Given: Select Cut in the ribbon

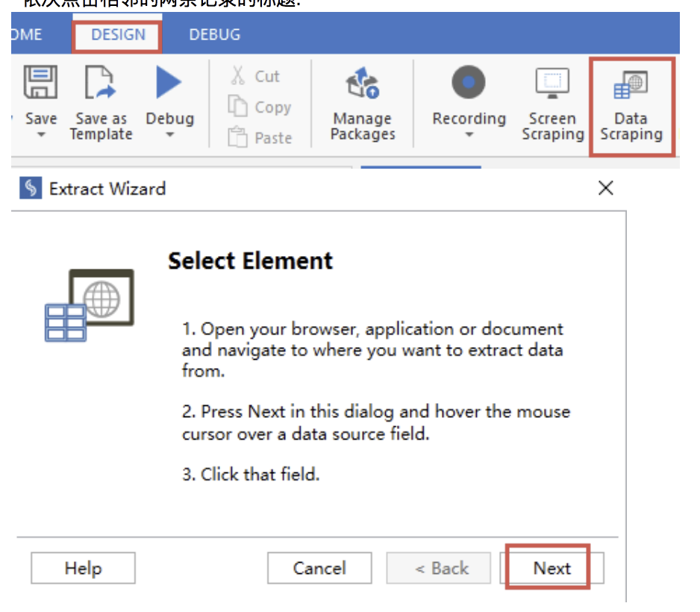Looking at the screenshot, I should (255, 76).
